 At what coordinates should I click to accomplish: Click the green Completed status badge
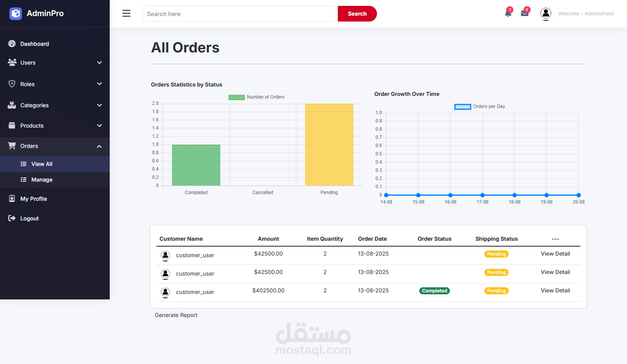click(435, 291)
